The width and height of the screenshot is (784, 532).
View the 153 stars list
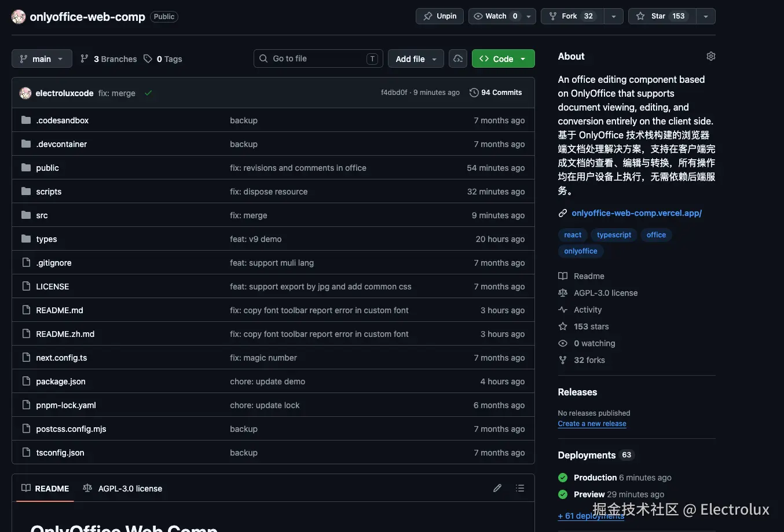coord(584,326)
